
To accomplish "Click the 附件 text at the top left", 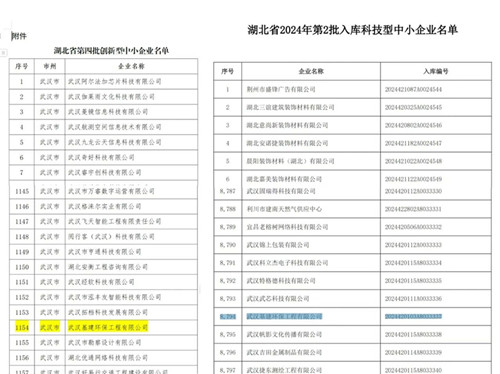I will 19,36.
